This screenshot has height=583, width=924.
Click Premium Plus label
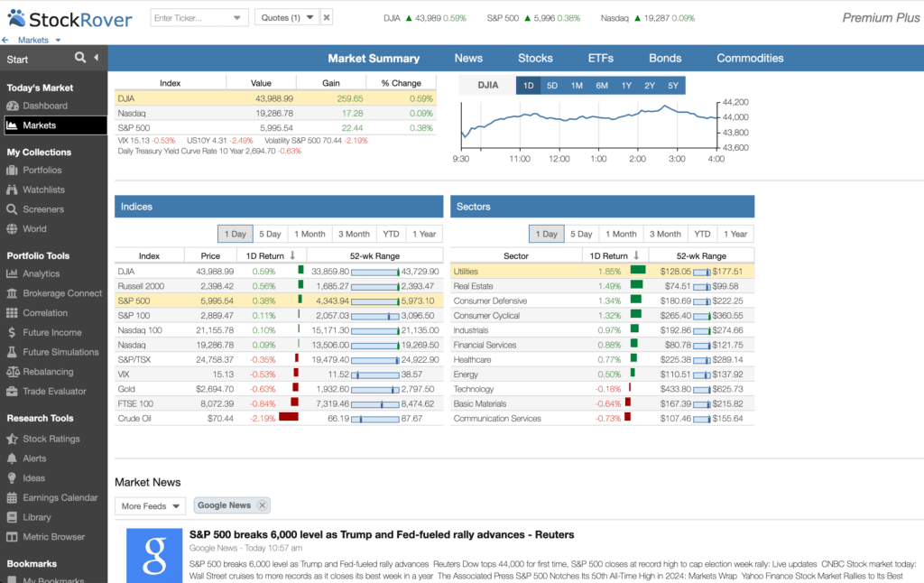tap(881, 18)
